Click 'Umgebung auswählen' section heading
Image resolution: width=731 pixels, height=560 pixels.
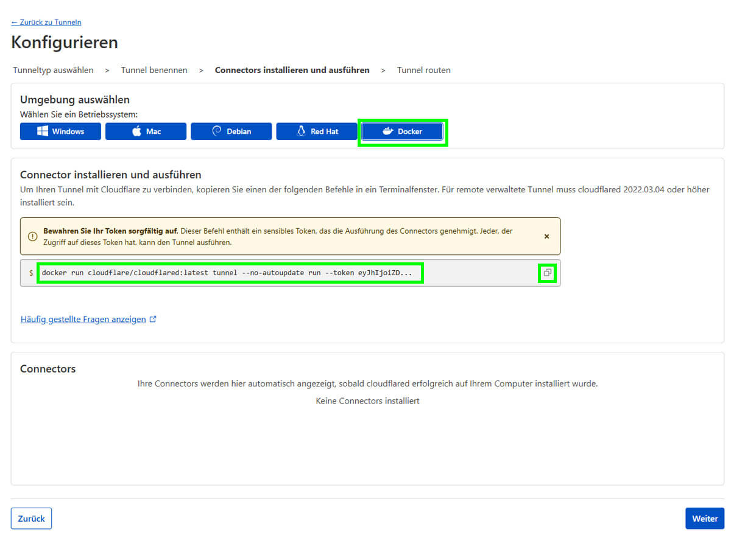pyautogui.click(x=75, y=100)
